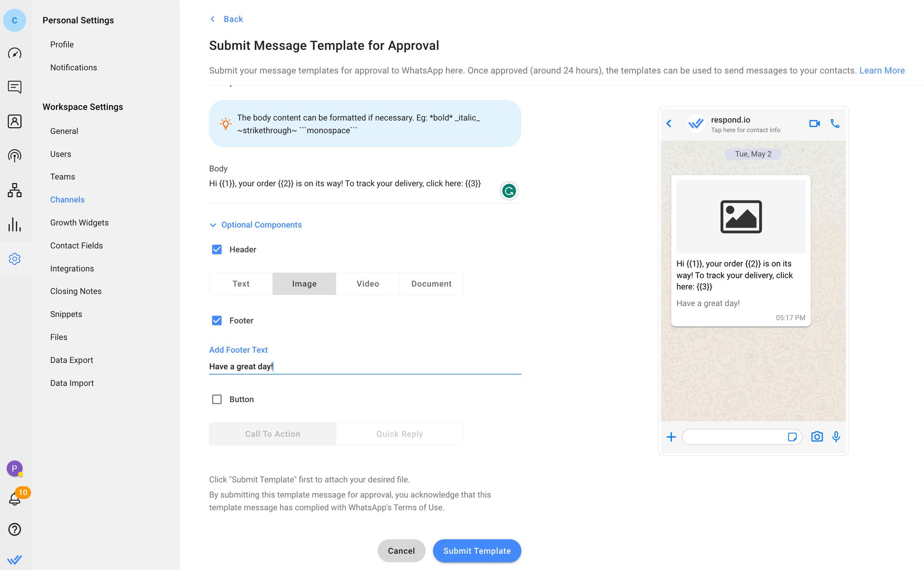Click the Add Footer Text input field
This screenshot has height=570, width=924.
[365, 365]
